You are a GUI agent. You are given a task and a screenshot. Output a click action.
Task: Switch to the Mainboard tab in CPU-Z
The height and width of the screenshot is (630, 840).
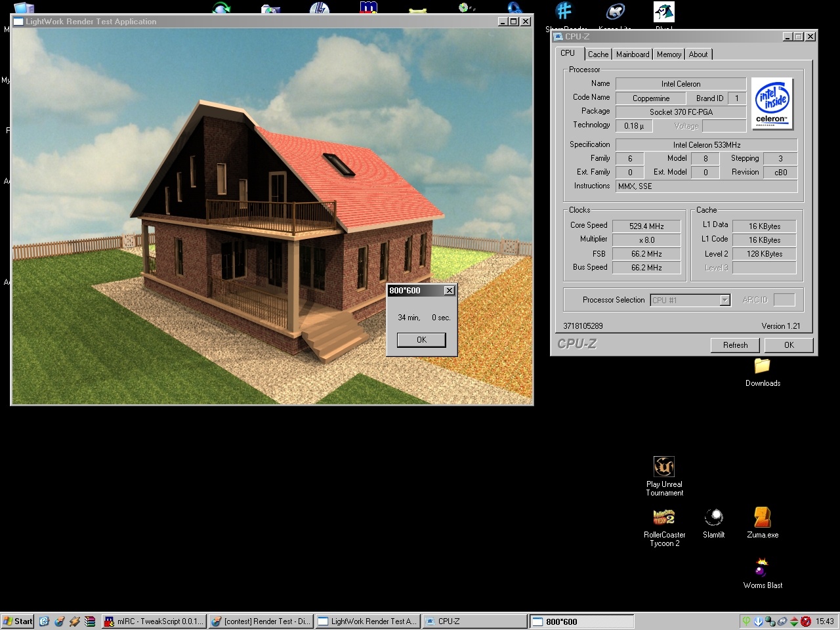pyautogui.click(x=633, y=54)
